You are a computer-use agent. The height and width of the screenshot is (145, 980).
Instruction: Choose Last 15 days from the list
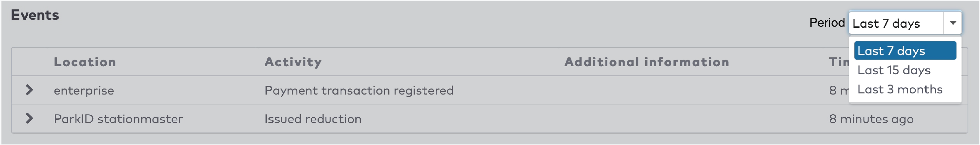coord(893,70)
